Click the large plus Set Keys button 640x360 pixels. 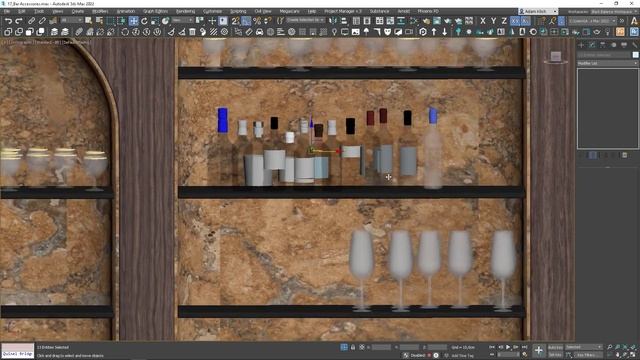click(539, 351)
